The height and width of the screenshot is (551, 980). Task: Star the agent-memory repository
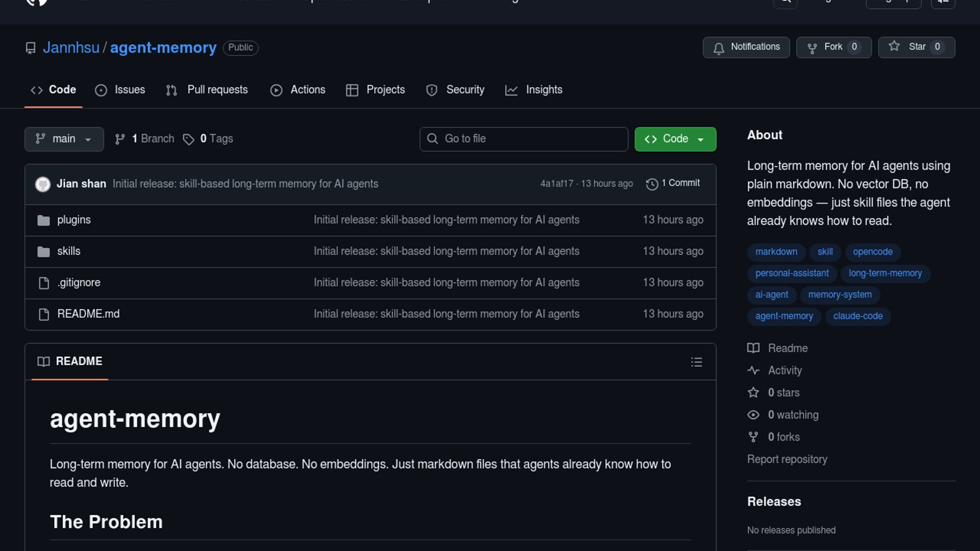[x=916, y=47]
